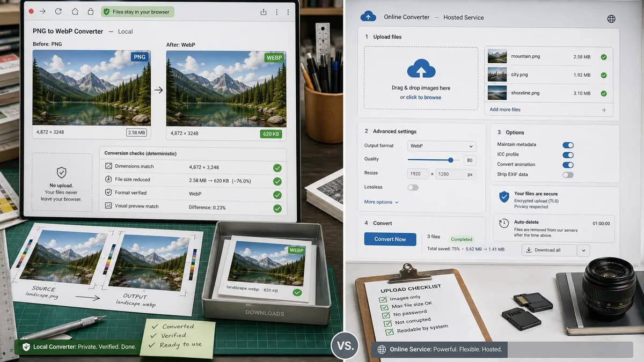Click green check for File size reduced
Image resolution: width=644 pixels, height=362 pixels.
[x=277, y=181]
